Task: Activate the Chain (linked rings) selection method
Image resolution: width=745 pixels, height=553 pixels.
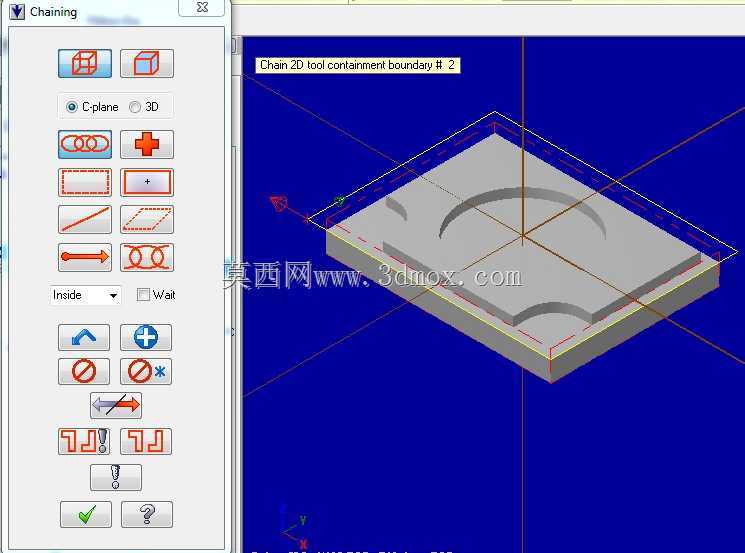Action: (85, 144)
